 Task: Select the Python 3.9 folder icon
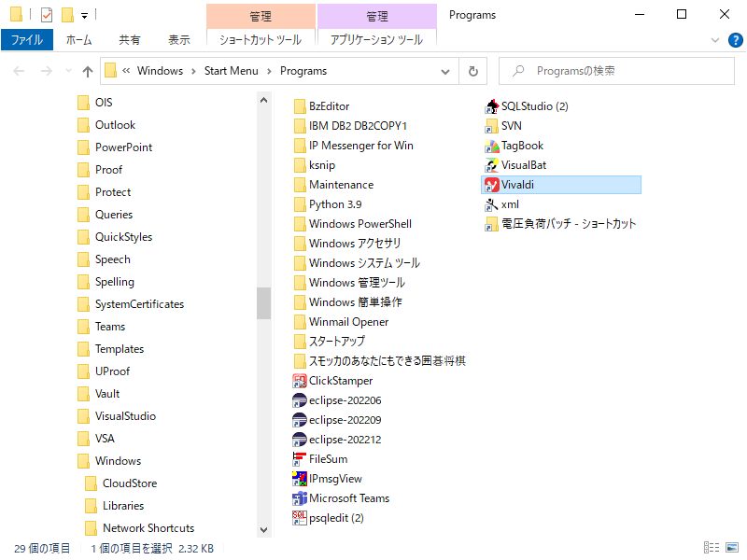[x=300, y=204]
